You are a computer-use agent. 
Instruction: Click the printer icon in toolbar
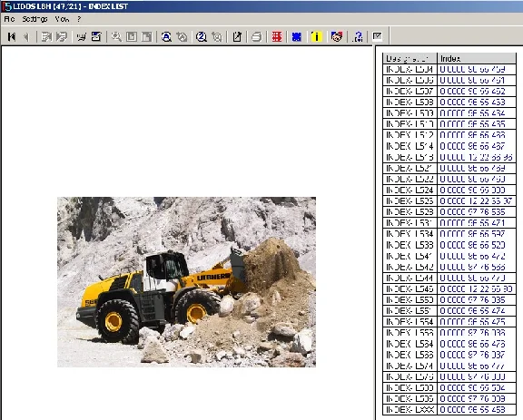(x=256, y=36)
